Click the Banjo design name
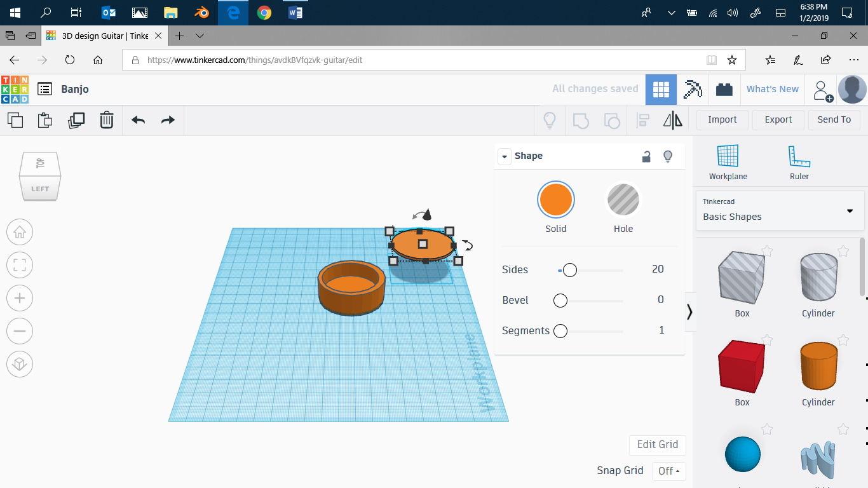The height and width of the screenshot is (488, 868). tap(75, 89)
